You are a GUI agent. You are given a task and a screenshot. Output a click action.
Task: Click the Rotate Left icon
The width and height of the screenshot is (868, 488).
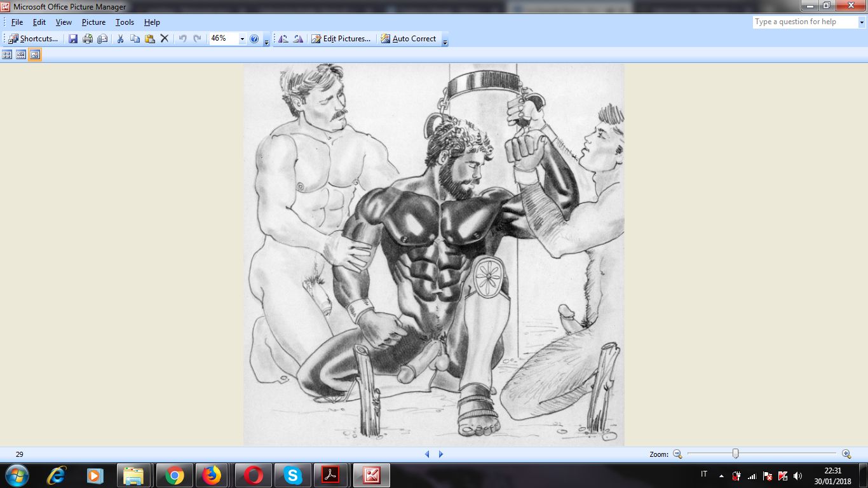(x=283, y=39)
